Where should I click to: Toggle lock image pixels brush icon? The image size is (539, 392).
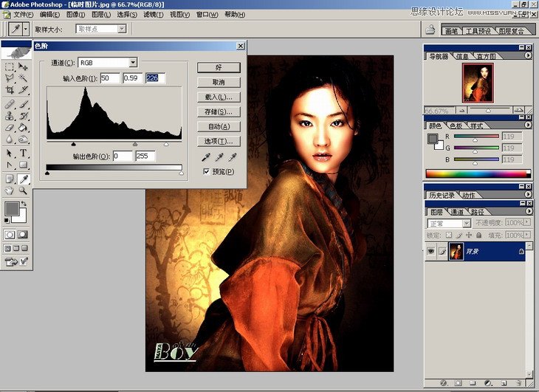(x=459, y=235)
